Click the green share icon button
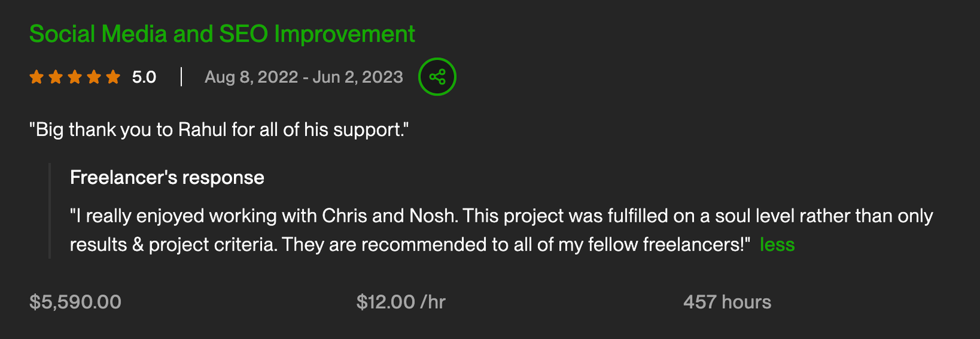The width and height of the screenshot is (980, 339). 437,77
